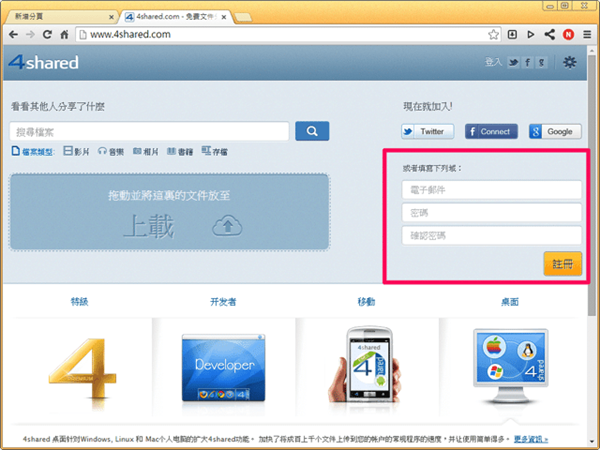
Task: Click the 上載 upload drop area
Action: [170, 212]
